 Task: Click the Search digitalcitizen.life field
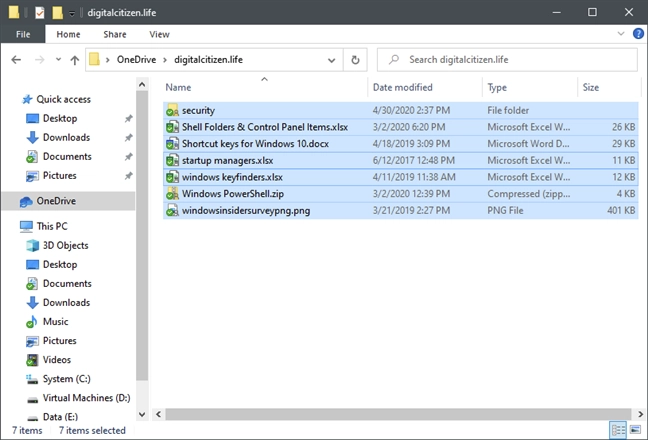click(x=507, y=60)
